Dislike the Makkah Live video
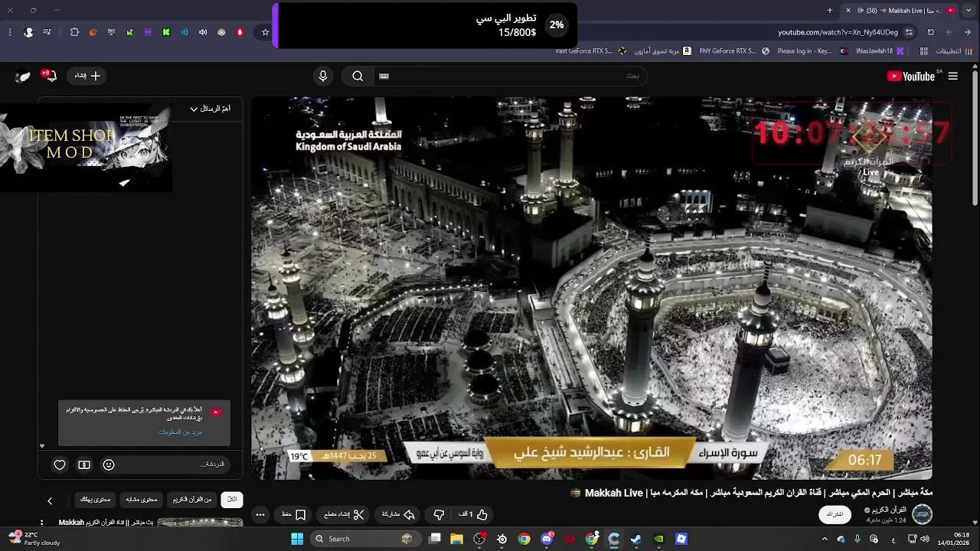 pos(439,514)
